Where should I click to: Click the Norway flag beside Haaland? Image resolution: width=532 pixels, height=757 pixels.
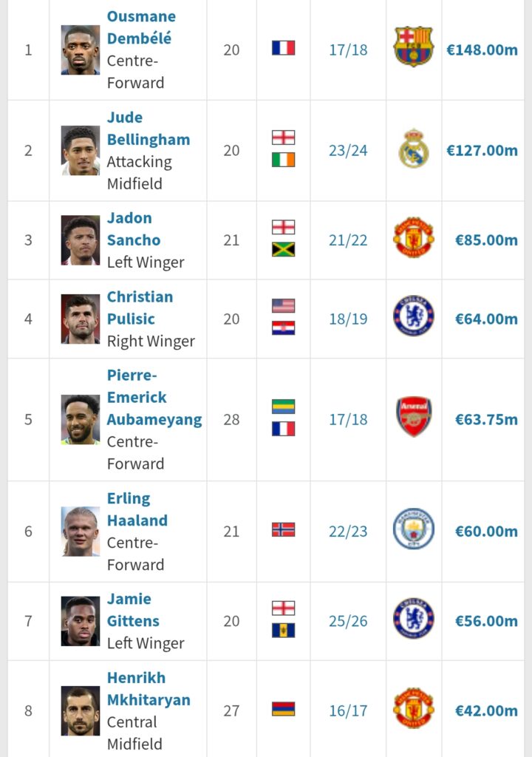pos(283,530)
